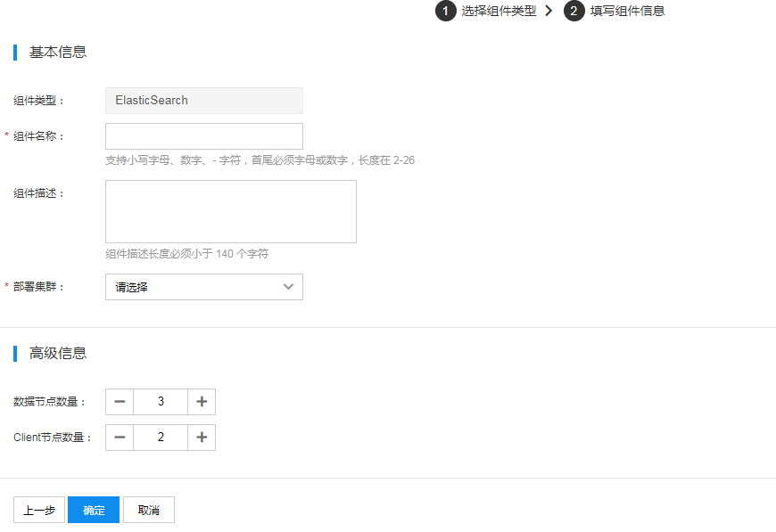Increase the 数据节点数量 value with plus
The height and width of the screenshot is (532, 776).
[x=202, y=402]
